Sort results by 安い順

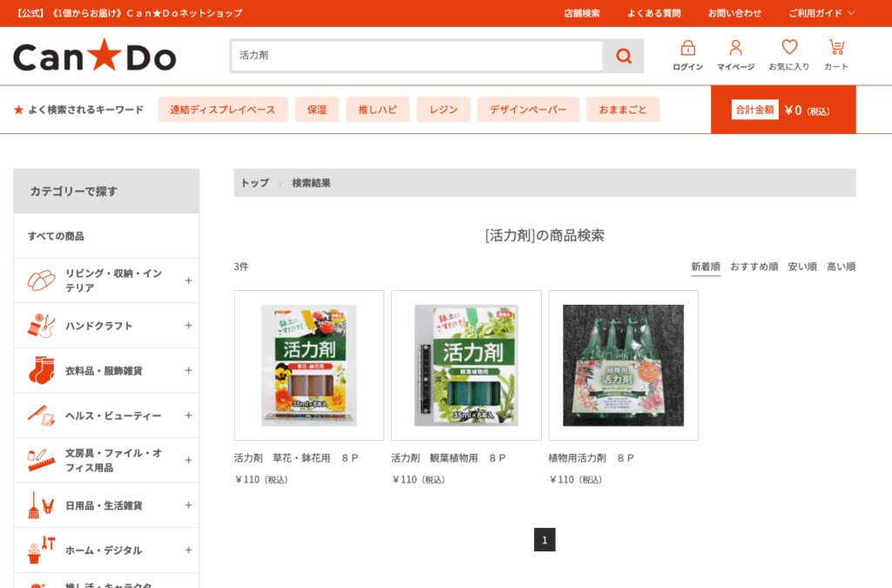tap(802, 267)
